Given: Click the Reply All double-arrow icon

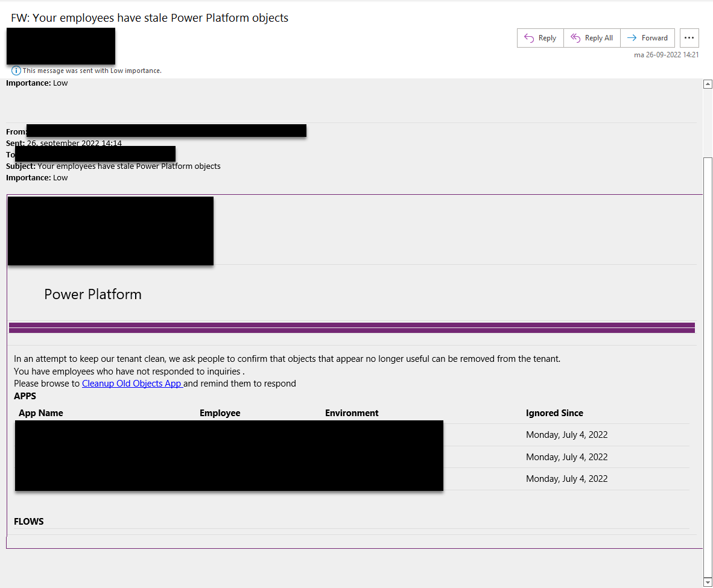Looking at the screenshot, I should point(574,37).
